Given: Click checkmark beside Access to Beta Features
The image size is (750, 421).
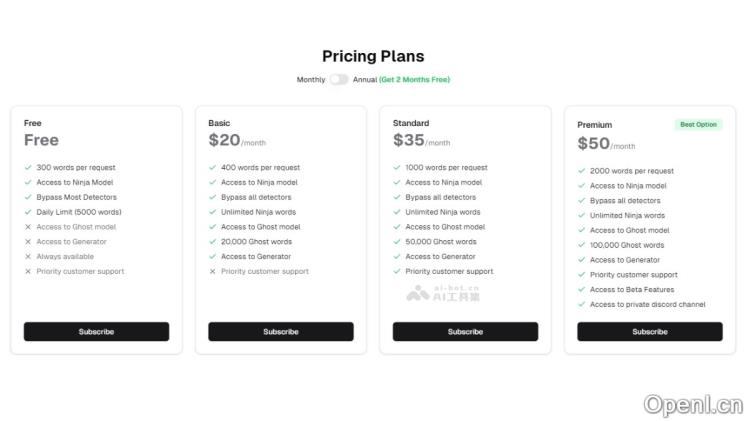Looking at the screenshot, I should (x=582, y=290).
